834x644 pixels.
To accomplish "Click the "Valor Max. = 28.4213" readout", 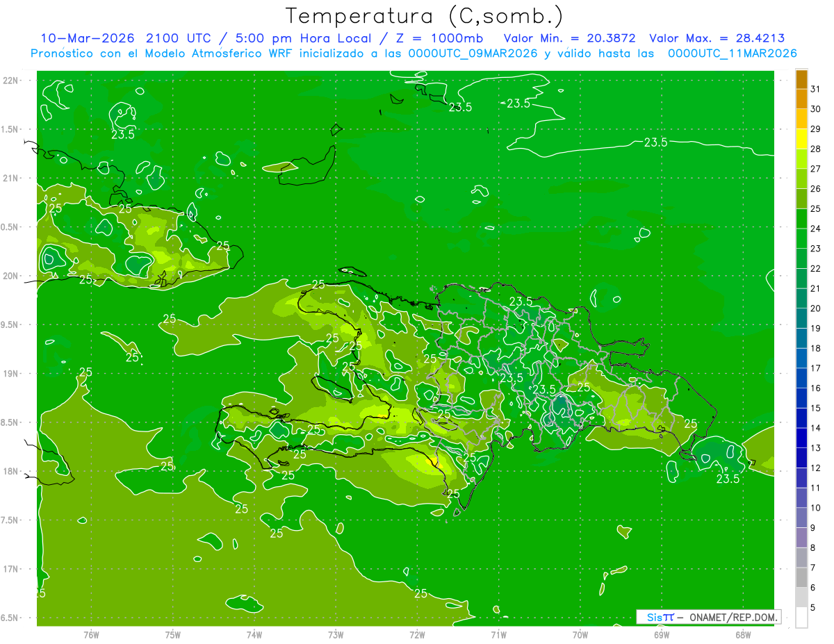I will [x=717, y=38].
